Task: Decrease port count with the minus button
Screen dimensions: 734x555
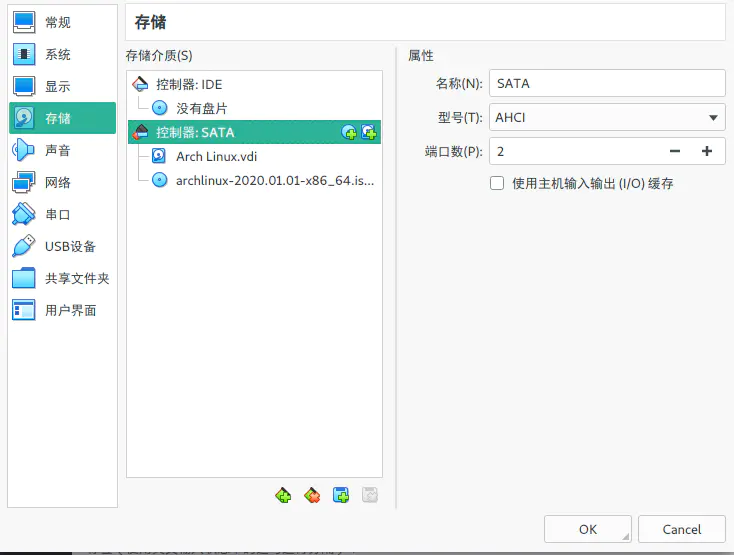Action: tap(675, 151)
